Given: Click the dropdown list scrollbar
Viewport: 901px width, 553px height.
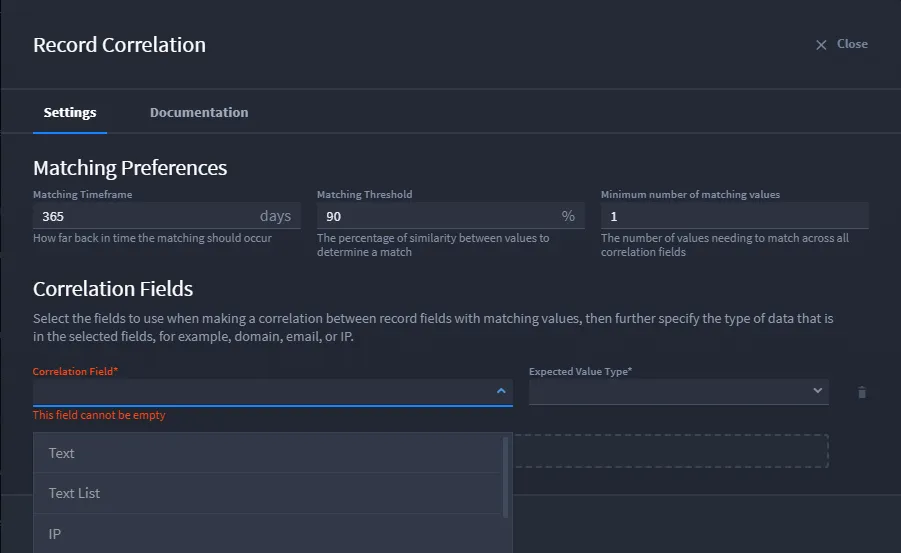Looking at the screenshot, I should point(506,477).
